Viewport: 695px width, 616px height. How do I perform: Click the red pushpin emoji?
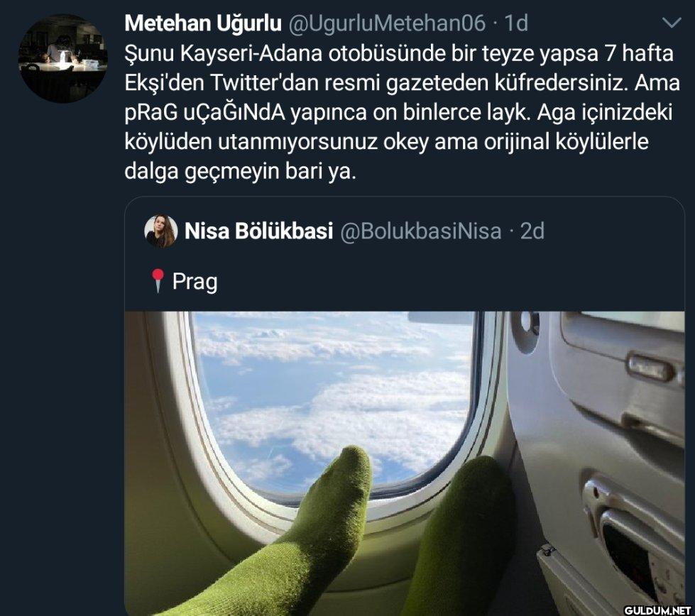[x=158, y=281]
